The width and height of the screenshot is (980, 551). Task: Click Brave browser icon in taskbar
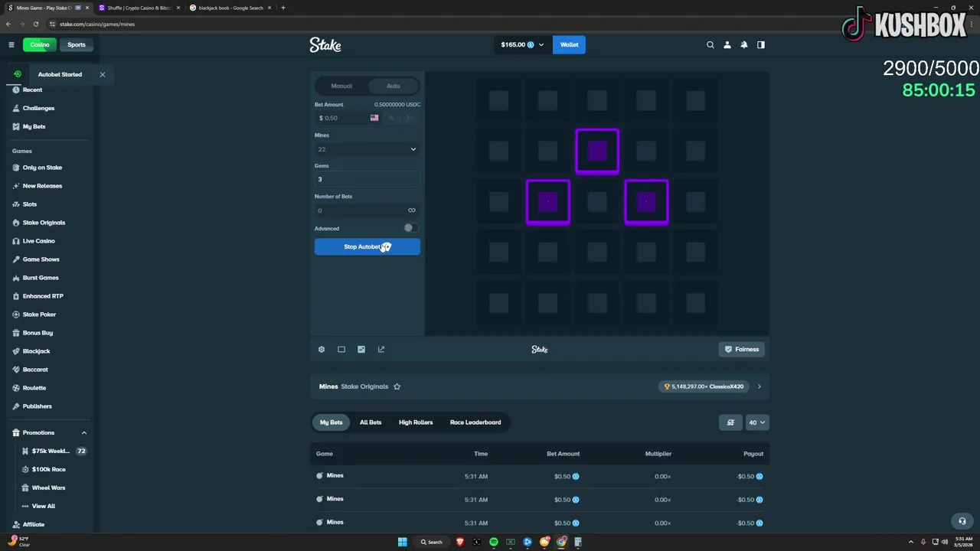click(x=460, y=542)
